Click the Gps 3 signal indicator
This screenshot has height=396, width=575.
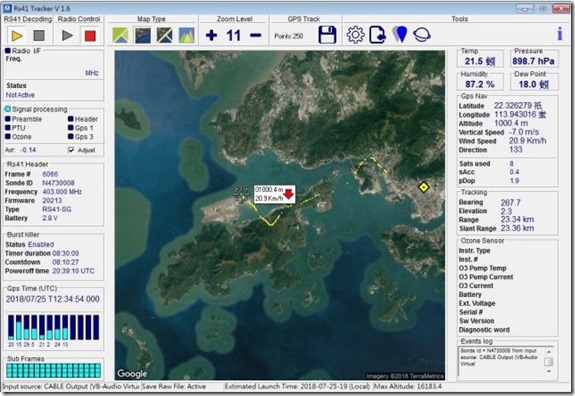point(71,136)
